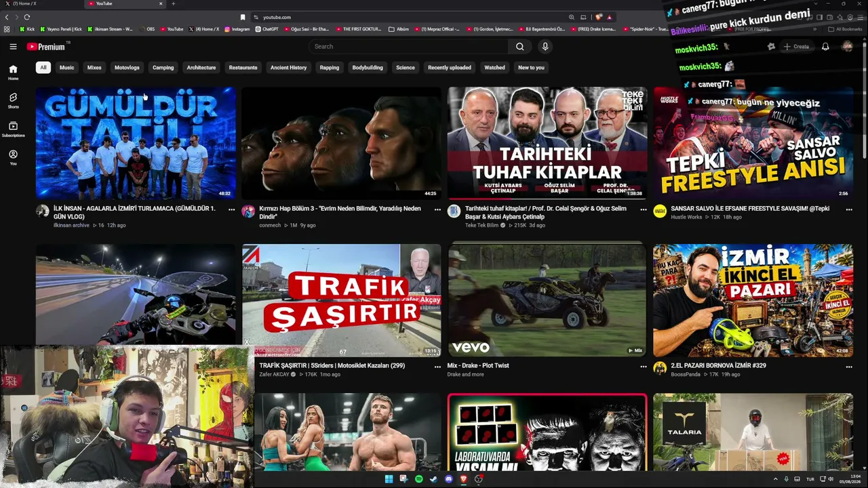Close the YouTube browser tab
Screen dimensions: 868x488
(161, 3)
